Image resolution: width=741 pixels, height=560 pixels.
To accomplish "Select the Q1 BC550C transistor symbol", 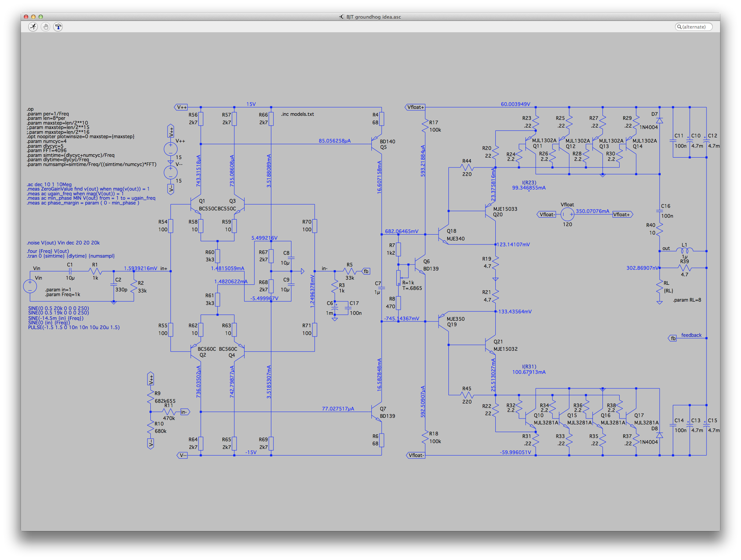I will [196, 205].
